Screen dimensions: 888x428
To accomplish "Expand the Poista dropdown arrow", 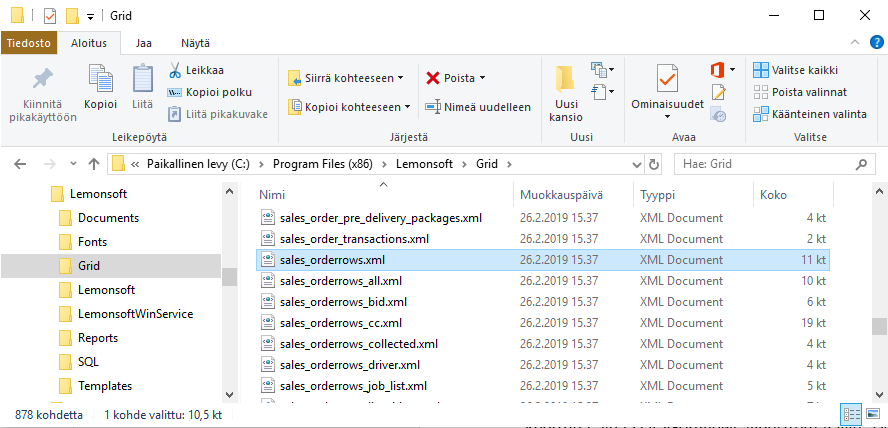I will pyautogui.click(x=483, y=78).
